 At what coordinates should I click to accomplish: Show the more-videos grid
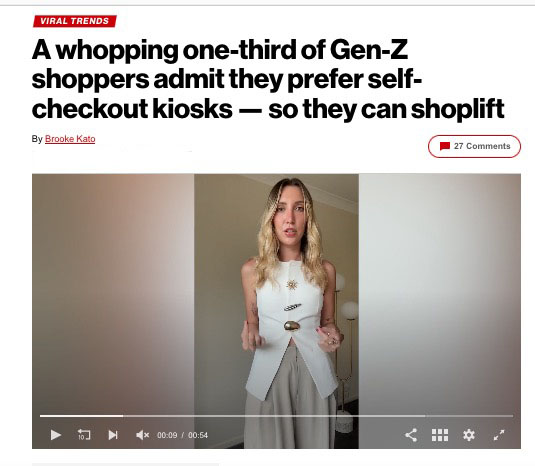pyautogui.click(x=440, y=435)
